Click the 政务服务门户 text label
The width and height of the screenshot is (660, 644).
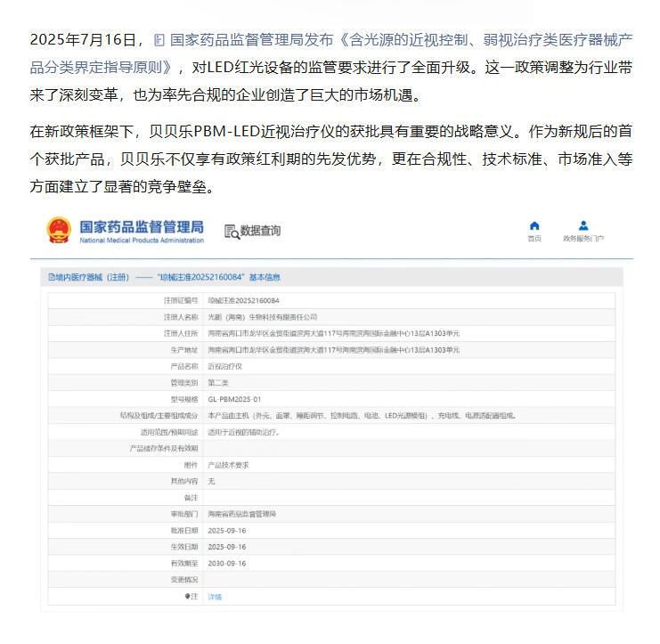(583, 239)
